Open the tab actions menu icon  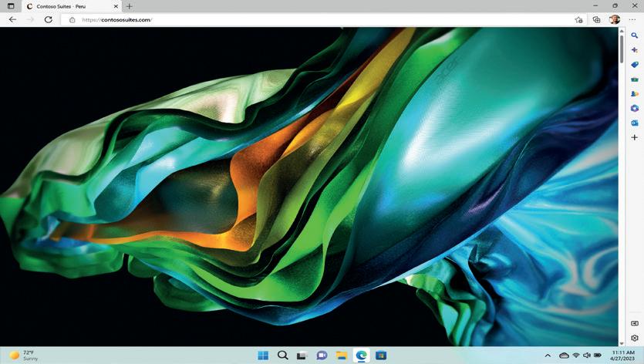(11, 6)
